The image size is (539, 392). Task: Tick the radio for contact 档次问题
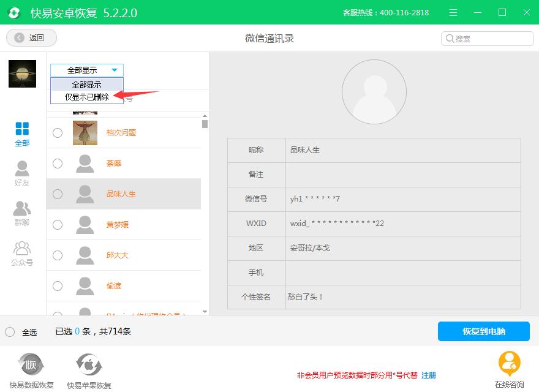point(58,133)
